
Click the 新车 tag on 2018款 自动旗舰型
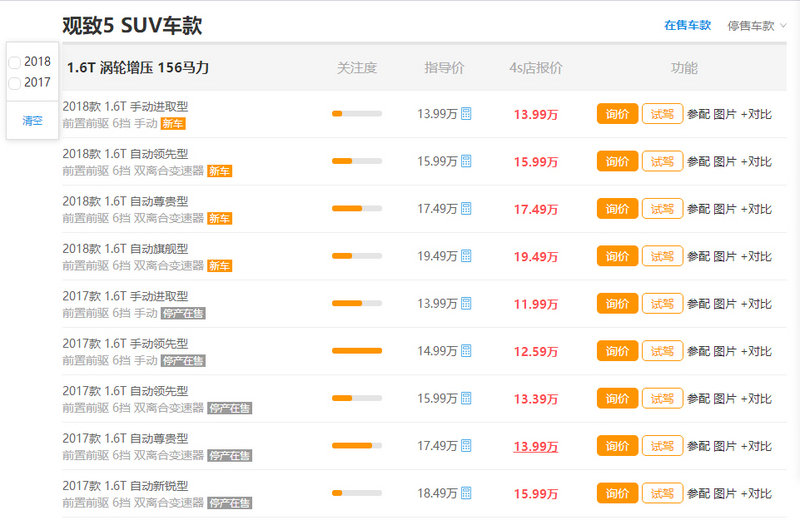pos(219,266)
